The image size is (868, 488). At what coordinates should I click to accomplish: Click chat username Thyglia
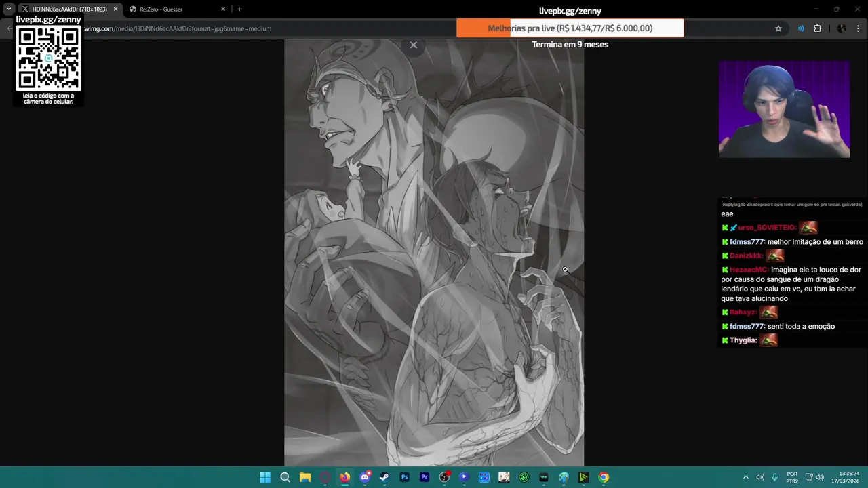tap(743, 340)
